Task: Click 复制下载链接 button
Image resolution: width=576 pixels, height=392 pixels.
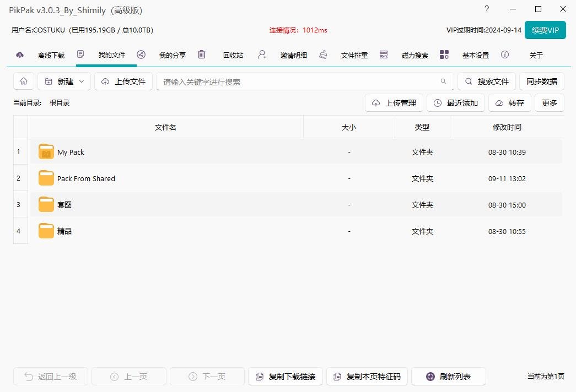Action: [x=286, y=377]
